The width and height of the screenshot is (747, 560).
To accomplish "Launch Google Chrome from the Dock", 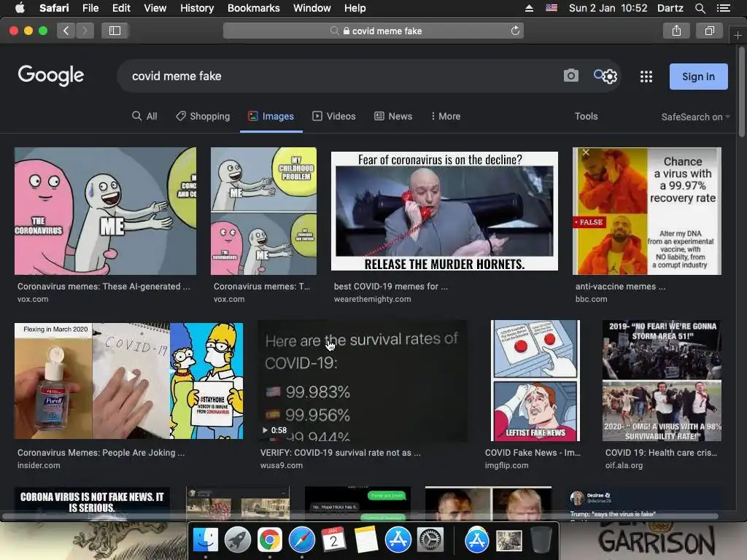I will [270, 540].
